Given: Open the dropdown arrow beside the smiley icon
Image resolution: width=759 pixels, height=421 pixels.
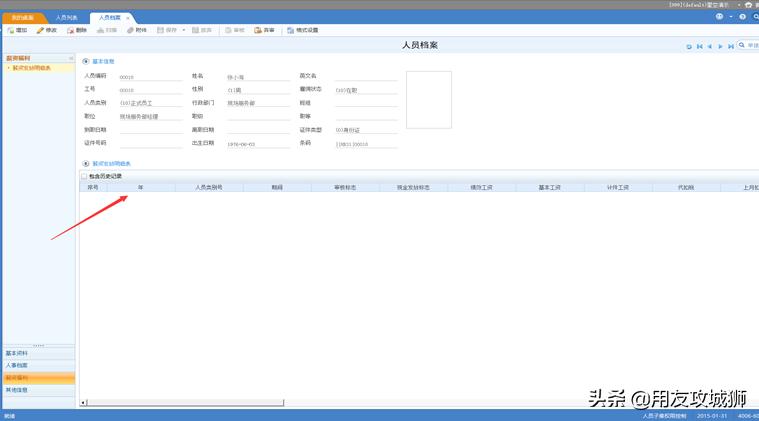Looking at the screenshot, I should pyautogui.click(x=730, y=16).
